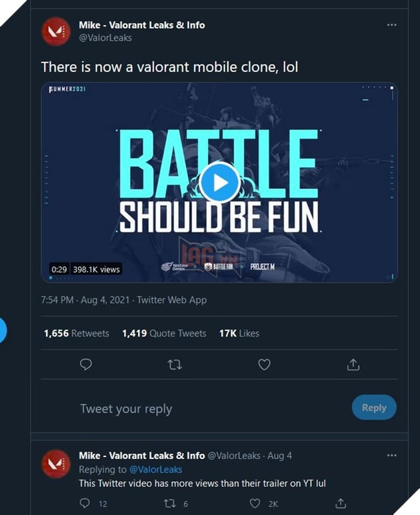
Task: Click the main tweet's profile avatar
Action: pyautogui.click(x=56, y=31)
